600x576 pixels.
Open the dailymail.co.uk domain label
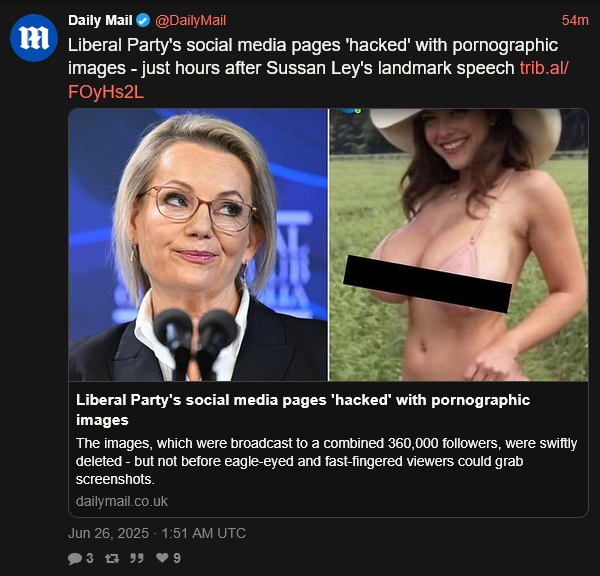(122, 501)
